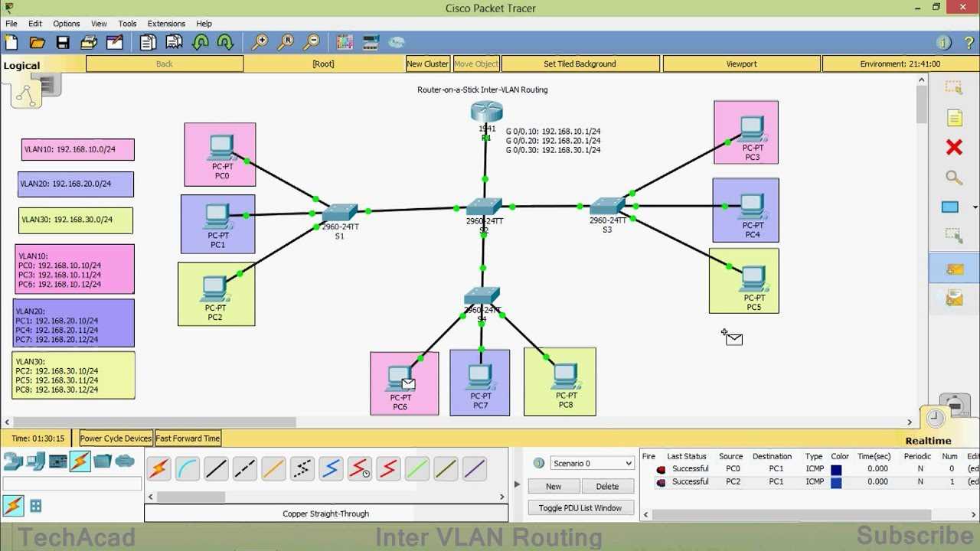Click the workspace horizontal scrollbar thumb
Viewport: 980px width, 551px height.
pyautogui.click(x=153, y=422)
